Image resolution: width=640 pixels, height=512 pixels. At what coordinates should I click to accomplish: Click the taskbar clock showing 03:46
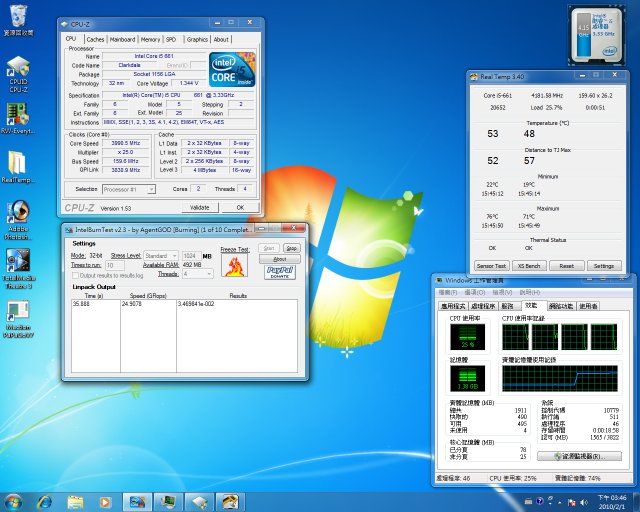click(612, 502)
